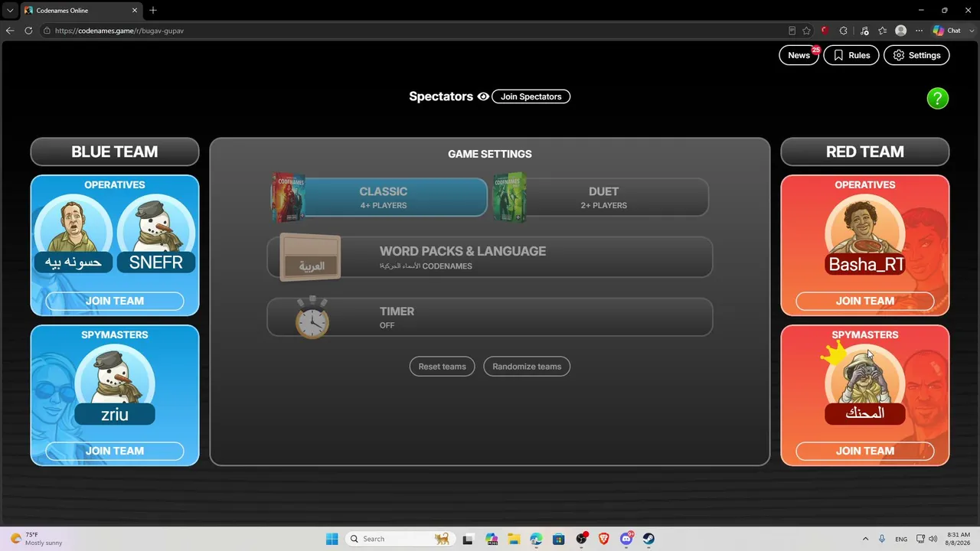980x551 pixels.
Task: Add this page to favorites (star icon)
Action: pyautogui.click(x=806, y=31)
